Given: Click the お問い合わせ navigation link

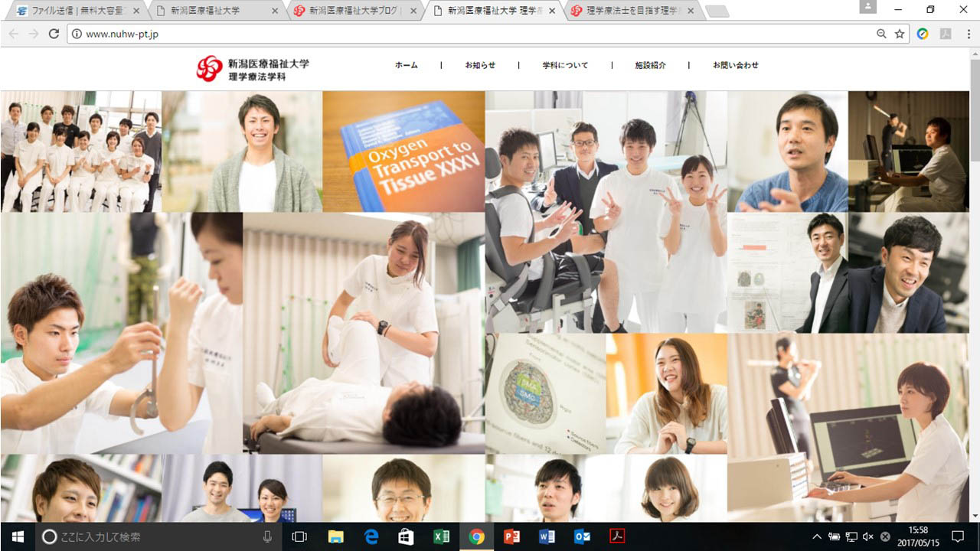Looking at the screenshot, I should click(x=735, y=65).
